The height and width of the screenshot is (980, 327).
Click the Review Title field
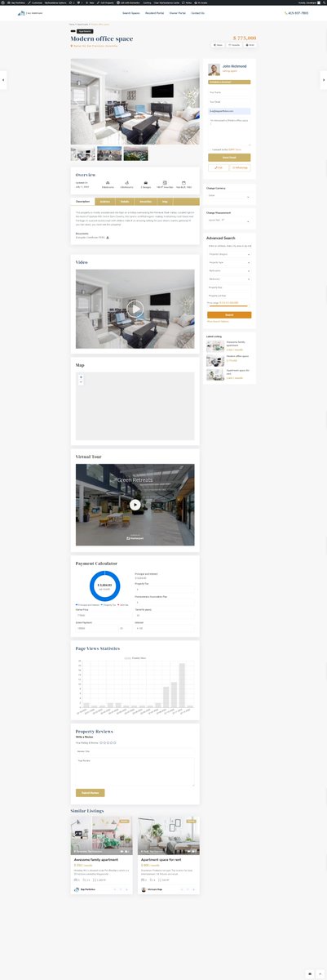click(x=135, y=751)
